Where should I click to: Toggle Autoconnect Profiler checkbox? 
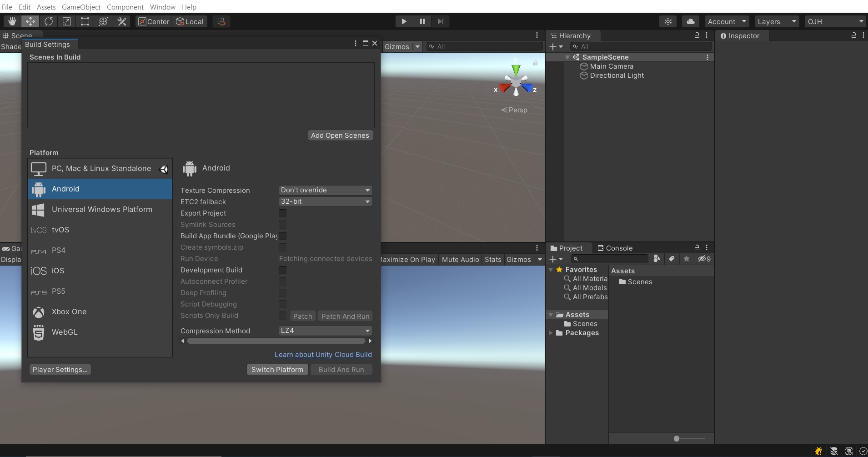point(282,281)
